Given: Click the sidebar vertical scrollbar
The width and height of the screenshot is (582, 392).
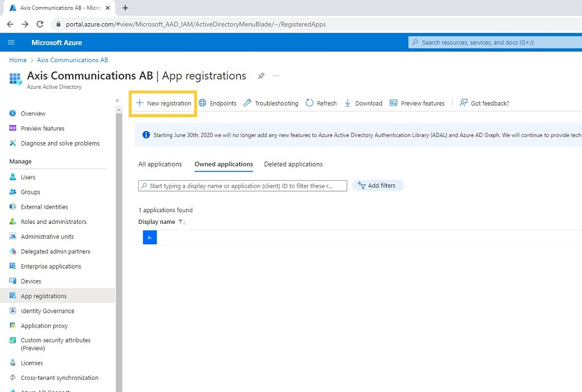Looking at the screenshot, I should pos(119,252).
